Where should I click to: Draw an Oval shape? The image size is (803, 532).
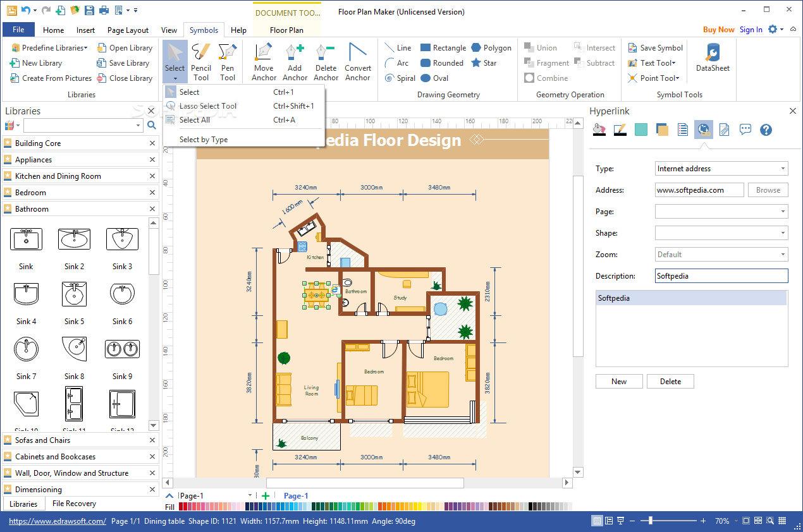coord(434,78)
